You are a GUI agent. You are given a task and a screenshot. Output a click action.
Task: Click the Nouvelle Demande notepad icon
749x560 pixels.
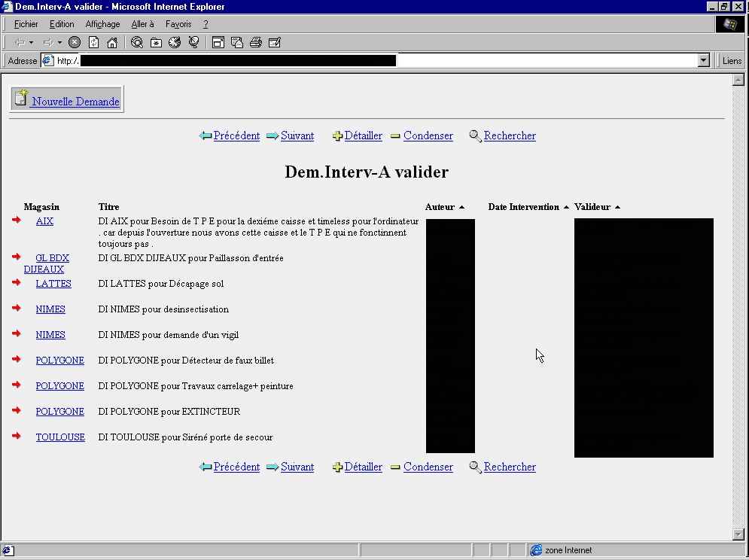point(21,98)
